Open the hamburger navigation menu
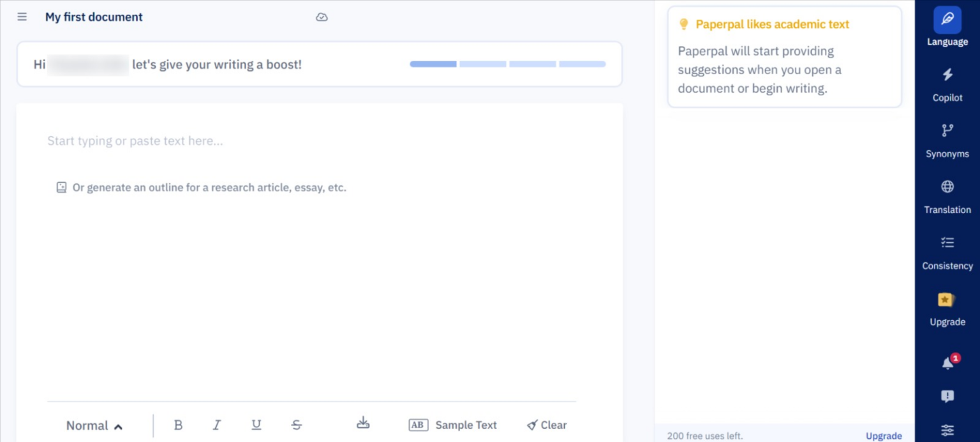This screenshot has width=980, height=442. point(22,17)
